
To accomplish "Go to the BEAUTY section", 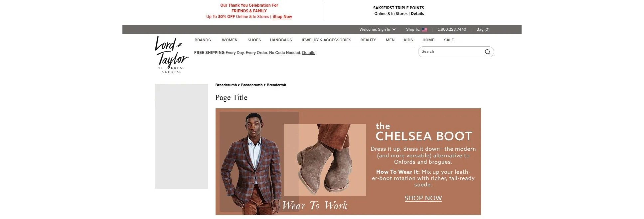I will point(368,40).
